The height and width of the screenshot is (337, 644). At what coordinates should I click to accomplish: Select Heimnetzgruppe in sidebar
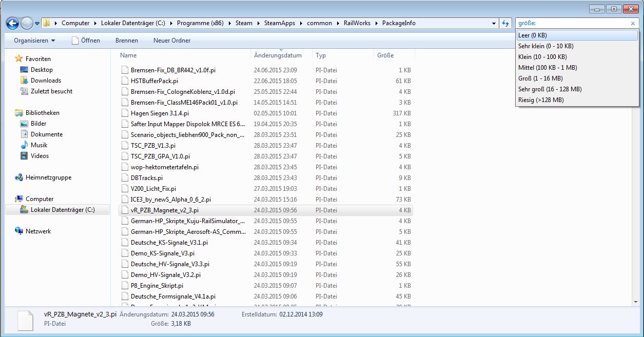(x=48, y=177)
